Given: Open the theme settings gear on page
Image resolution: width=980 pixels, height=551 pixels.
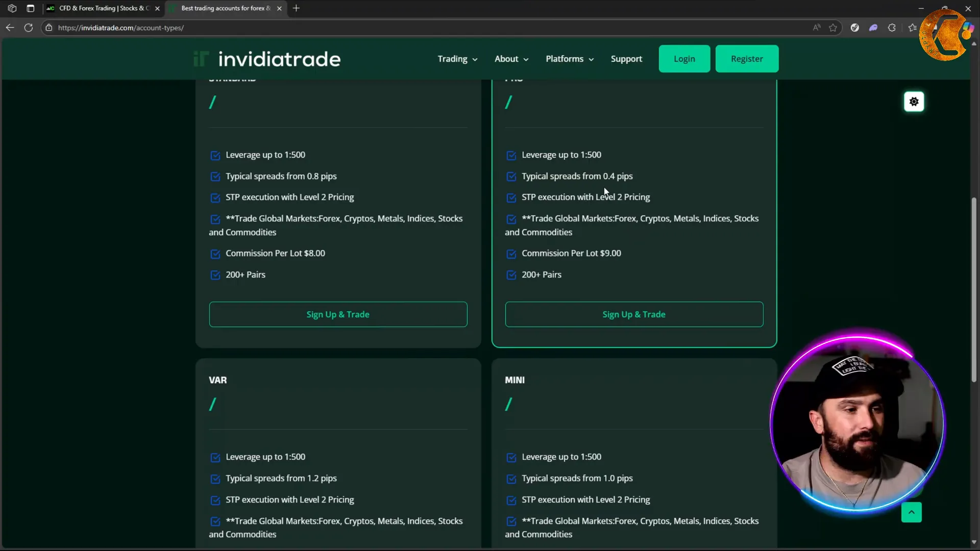Looking at the screenshot, I should pos(914,102).
